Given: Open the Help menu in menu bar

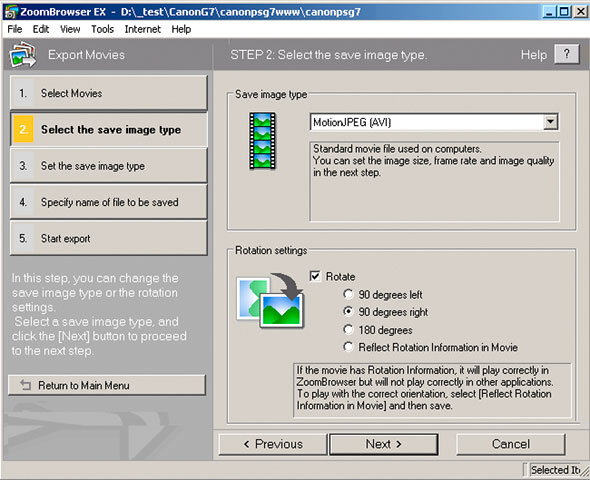Looking at the screenshot, I should click(181, 29).
